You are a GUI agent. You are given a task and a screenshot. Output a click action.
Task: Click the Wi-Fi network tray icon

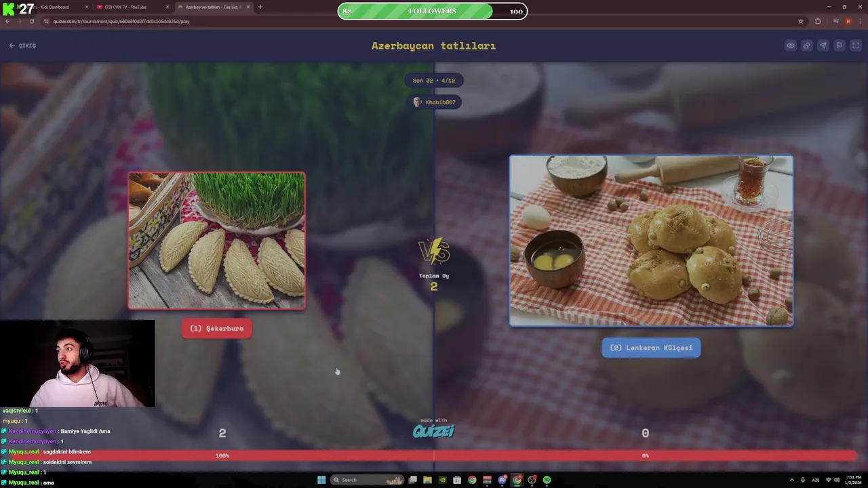828,480
